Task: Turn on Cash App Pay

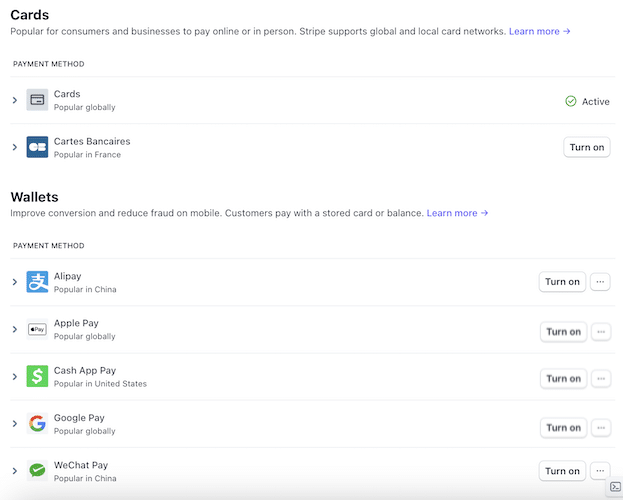Action: [563, 379]
